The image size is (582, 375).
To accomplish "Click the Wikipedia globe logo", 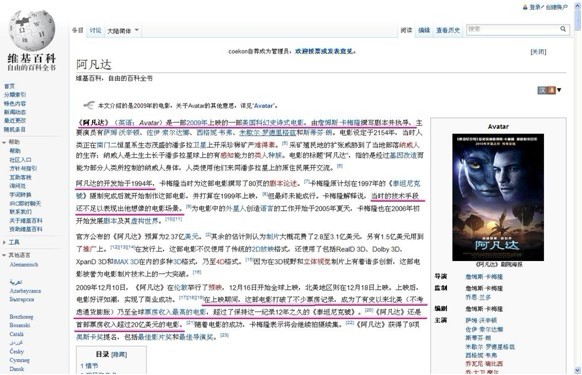I will (32, 31).
